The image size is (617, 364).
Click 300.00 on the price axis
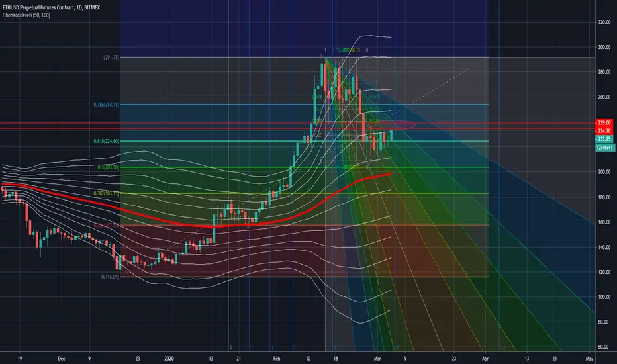click(604, 47)
